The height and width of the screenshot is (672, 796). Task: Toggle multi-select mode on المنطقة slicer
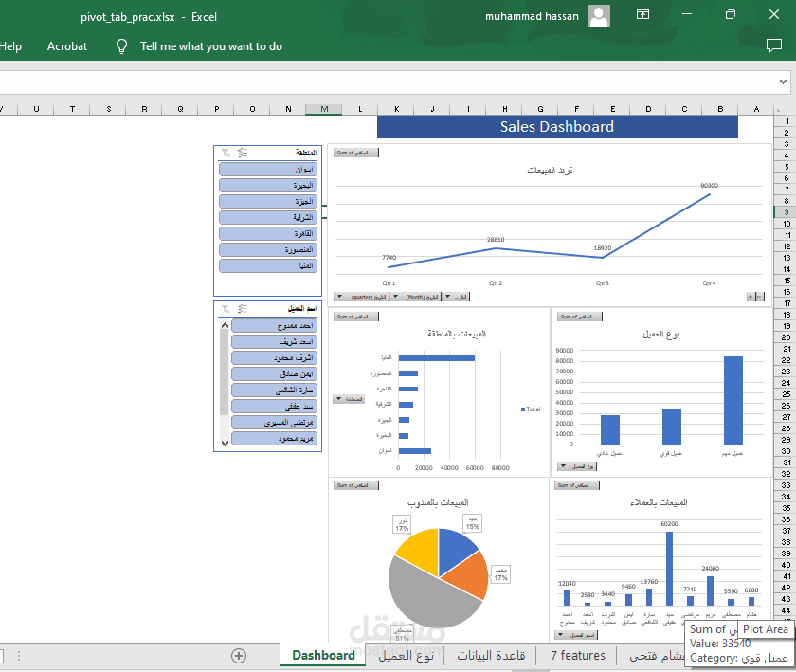(241, 153)
